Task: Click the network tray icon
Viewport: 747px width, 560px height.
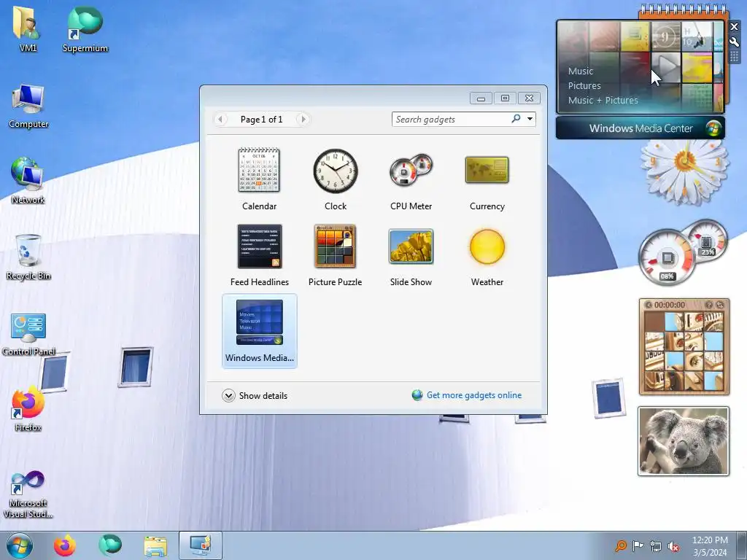Action: point(656,546)
